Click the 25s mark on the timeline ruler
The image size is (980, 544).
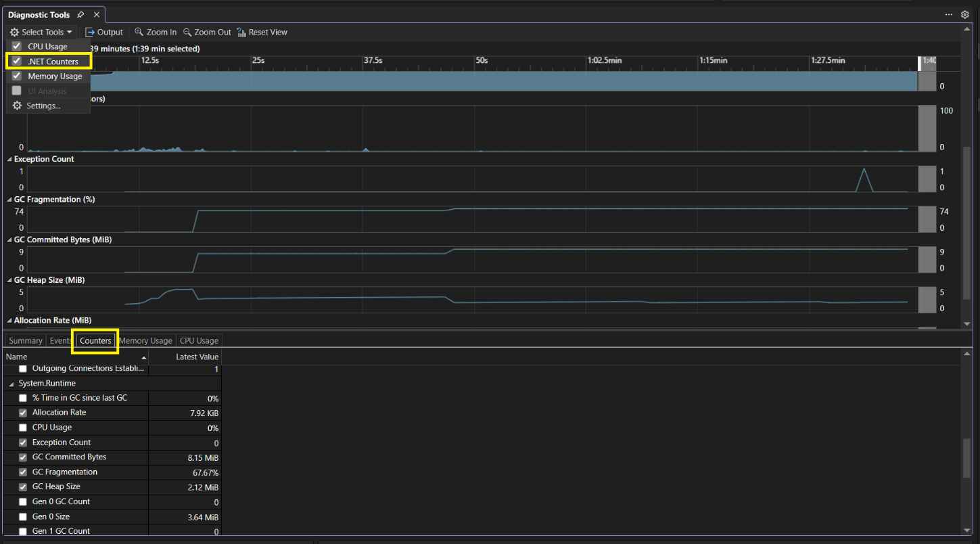[x=258, y=60]
